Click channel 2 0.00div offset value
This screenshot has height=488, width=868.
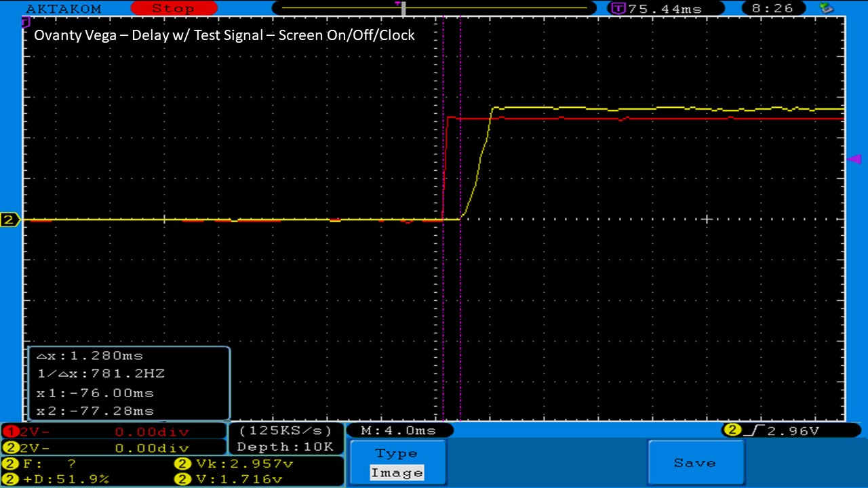[152, 448]
